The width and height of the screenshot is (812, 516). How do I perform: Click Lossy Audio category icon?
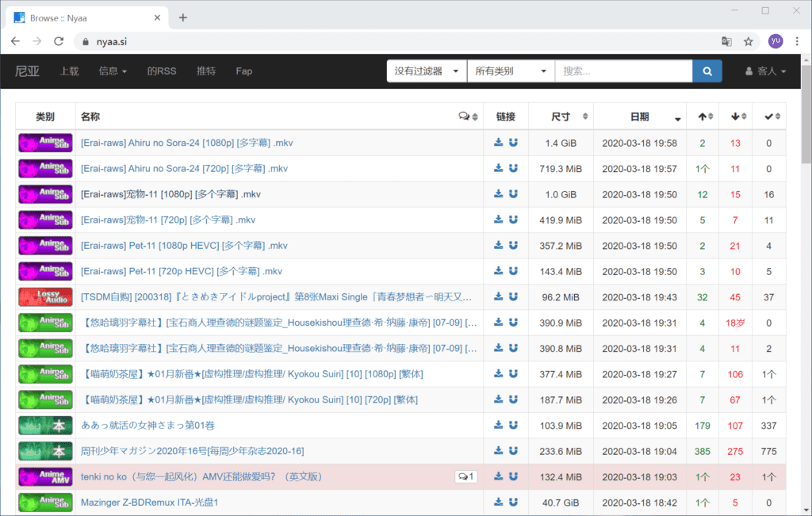45,297
